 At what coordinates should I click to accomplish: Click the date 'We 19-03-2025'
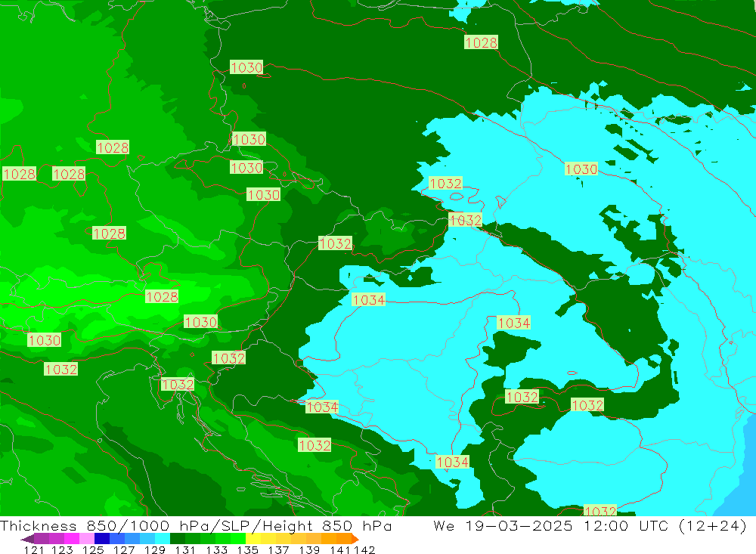tap(503, 525)
